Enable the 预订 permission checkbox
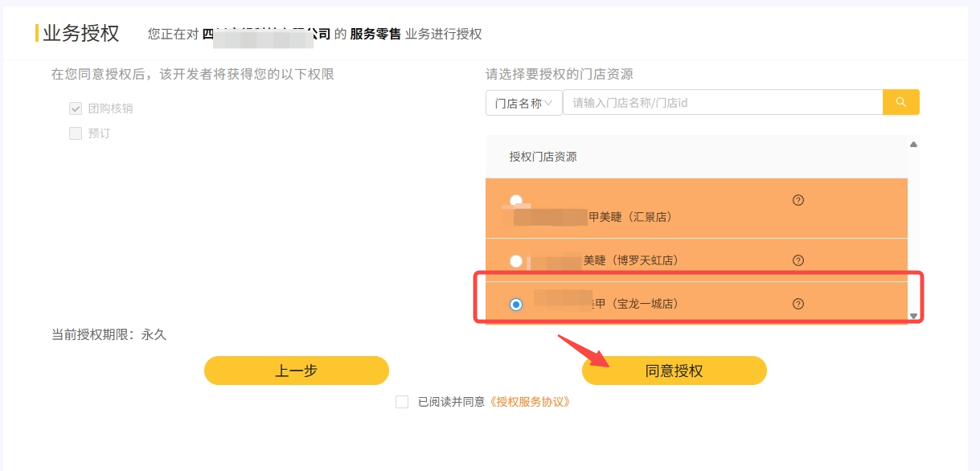The width and height of the screenshot is (980, 471). pos(76,133)
